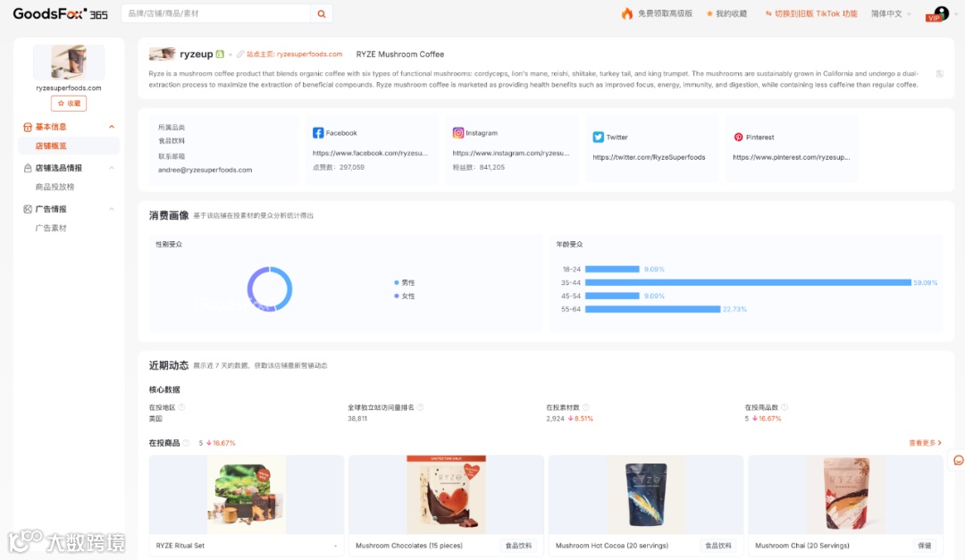Focus the brand/store/product search box
The width and height of the screenshot is (965, 560).
click(x=216, y=13)
